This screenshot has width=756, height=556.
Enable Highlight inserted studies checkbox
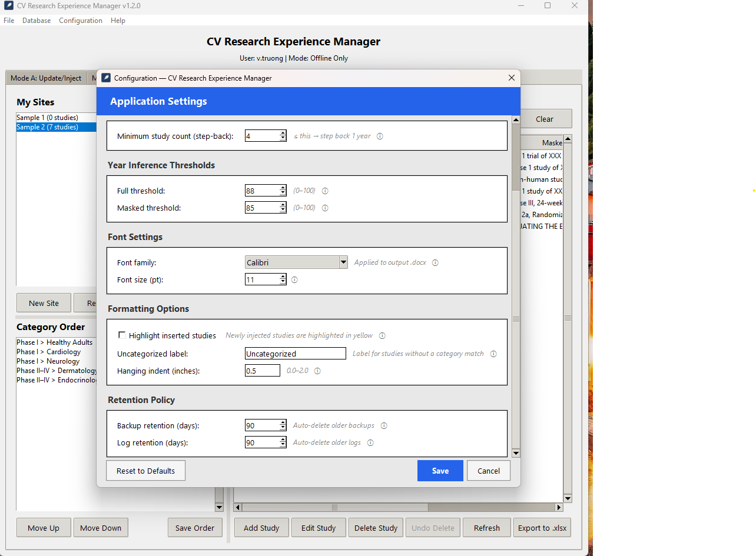point(122,335)
